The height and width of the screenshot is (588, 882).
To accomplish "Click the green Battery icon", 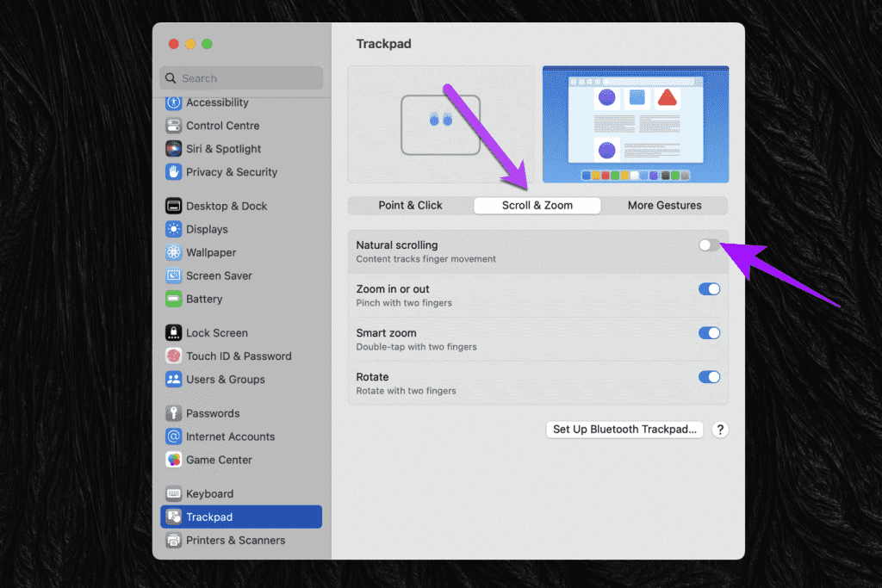I will (x=174, y=299).
